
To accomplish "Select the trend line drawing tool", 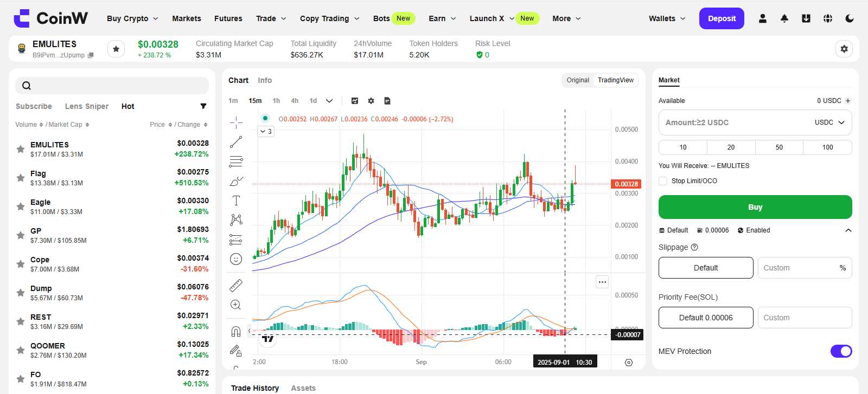I will tap(236, 142).
